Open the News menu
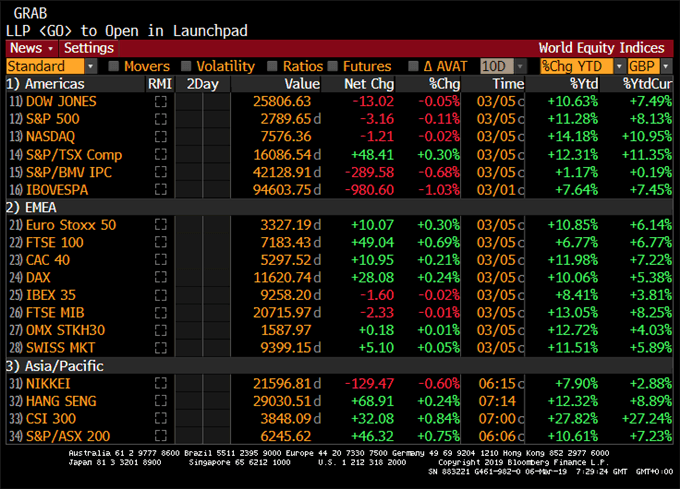Viewport: 680px width, 489px height. [32, 48]
